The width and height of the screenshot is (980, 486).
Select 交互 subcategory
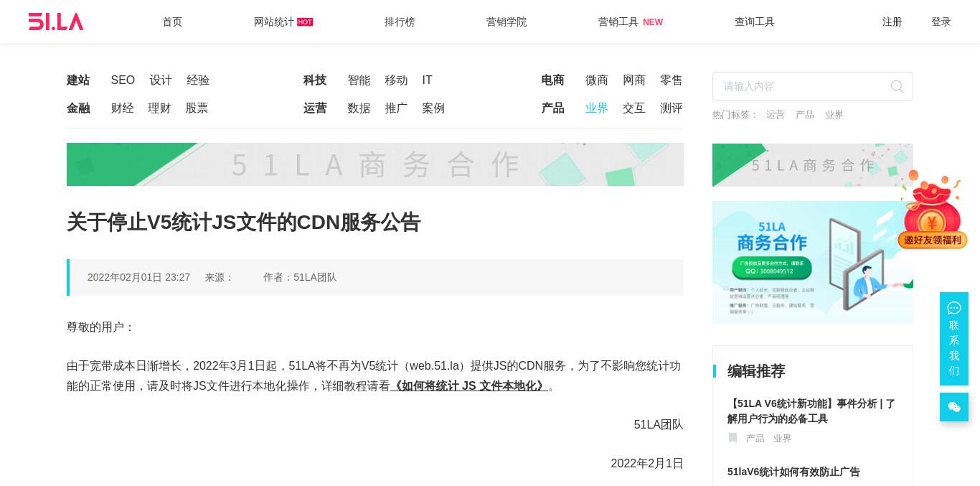(x=634, y=108)
